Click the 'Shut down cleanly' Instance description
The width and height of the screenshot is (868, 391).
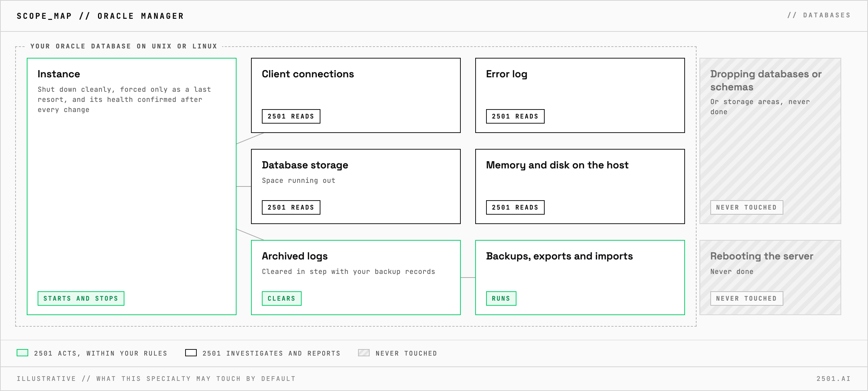(124, 99)
